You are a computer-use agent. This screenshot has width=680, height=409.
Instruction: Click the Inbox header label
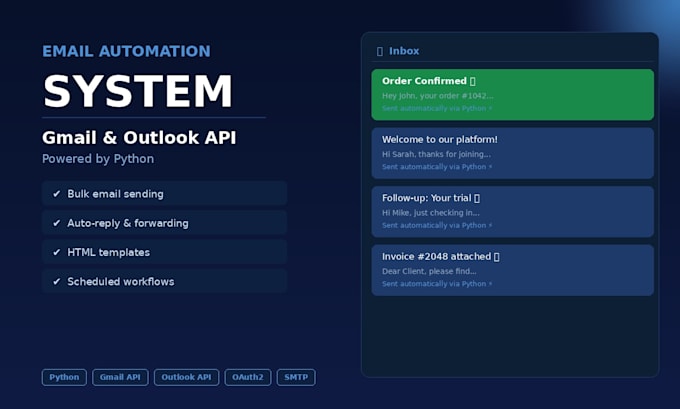pos(404,51)
